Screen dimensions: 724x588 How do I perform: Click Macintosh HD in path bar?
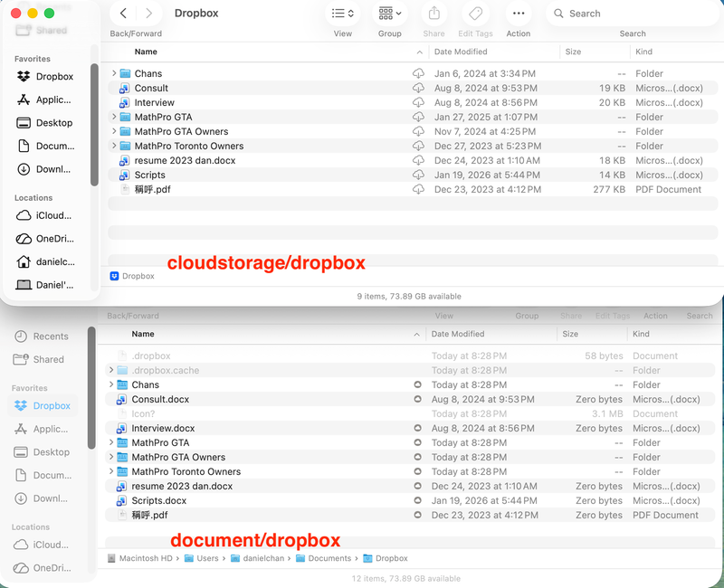click(x=140, y=558)
